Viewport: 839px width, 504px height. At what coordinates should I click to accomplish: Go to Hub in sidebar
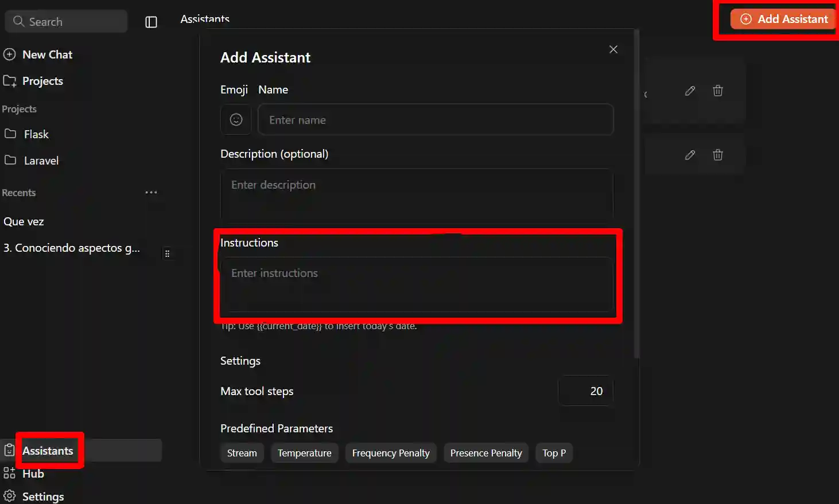tap(33, 474)
